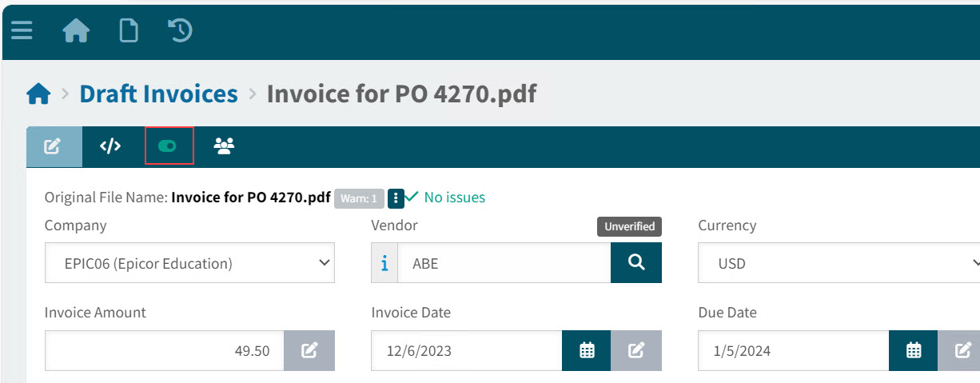Switch to the green toggle tab
Viewport: 980px width, 383px height.
point(168,146)
